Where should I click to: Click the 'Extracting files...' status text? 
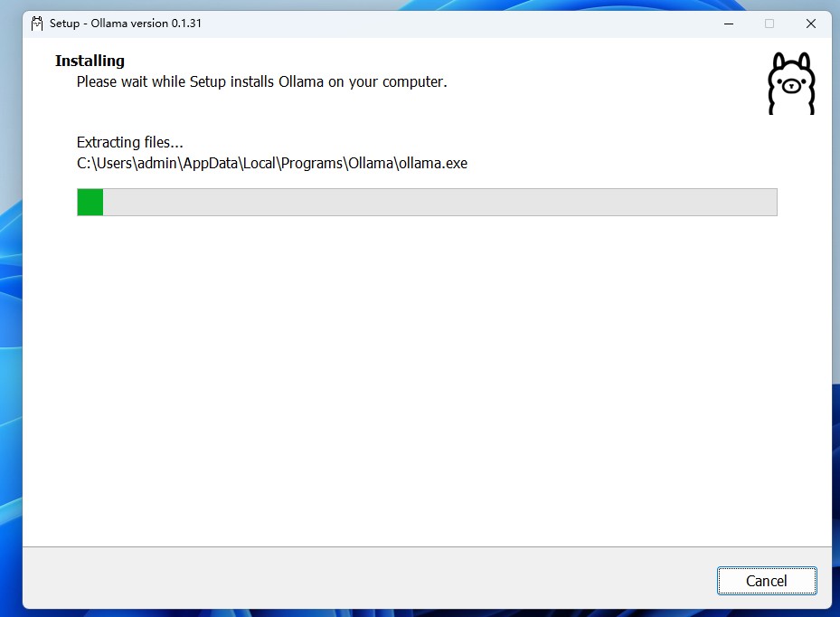coord(129,142)
